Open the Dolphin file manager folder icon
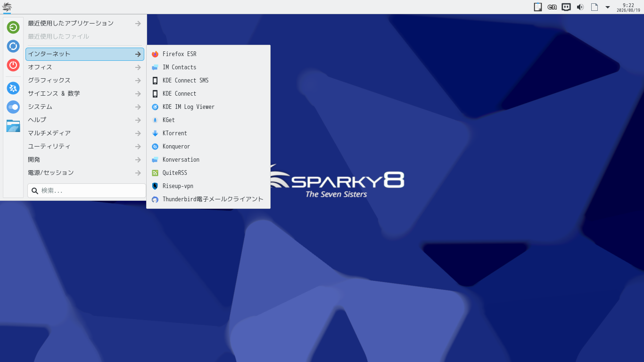Viewport: 644px width, 362px height. coord(13,126)
